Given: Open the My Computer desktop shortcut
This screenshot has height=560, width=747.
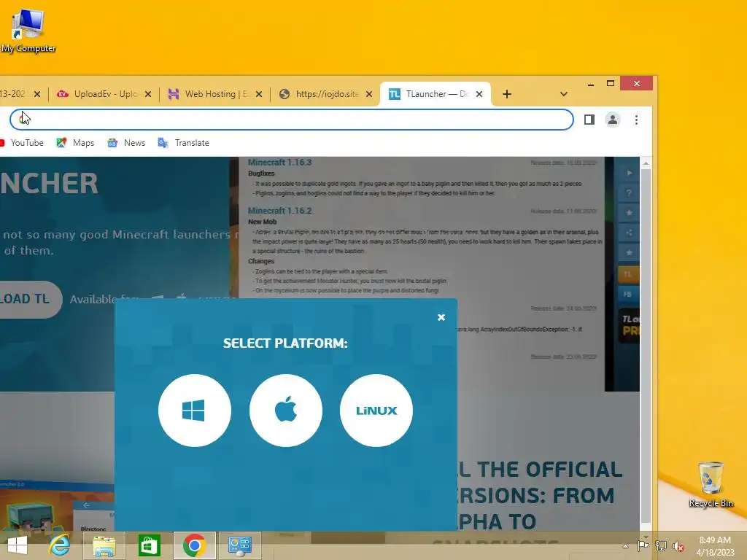Looking at the screenshot, I should point(28,31).
